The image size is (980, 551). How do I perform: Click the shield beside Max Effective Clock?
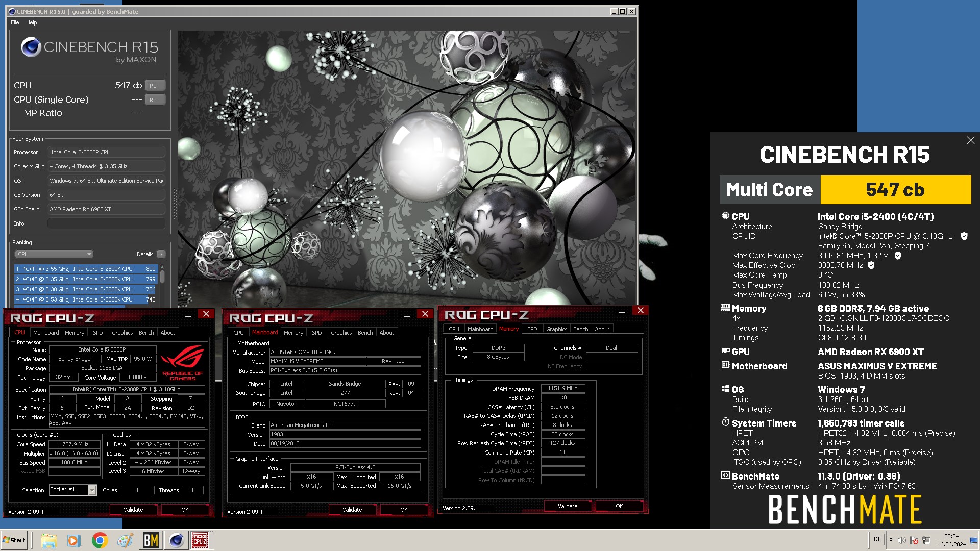(871, 265)
